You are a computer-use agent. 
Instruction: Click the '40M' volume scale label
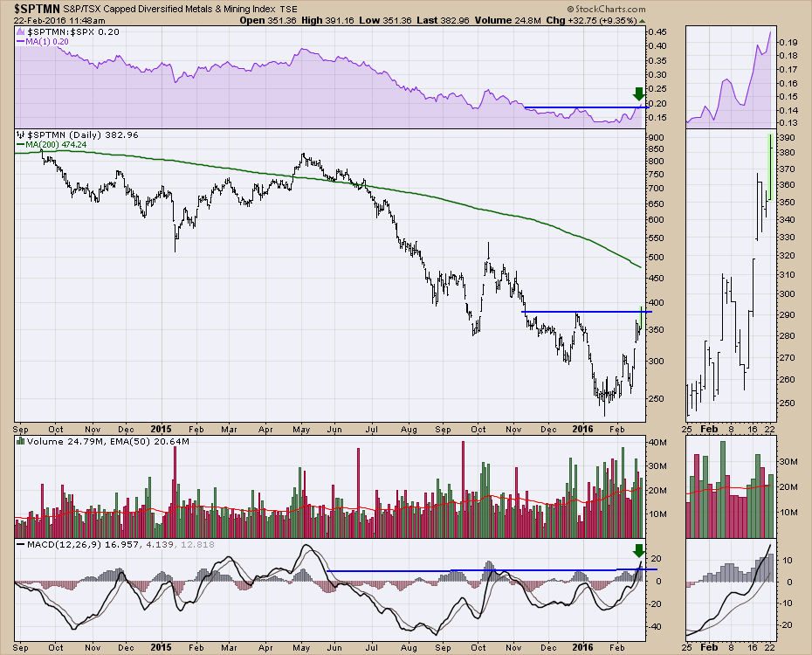657,443
